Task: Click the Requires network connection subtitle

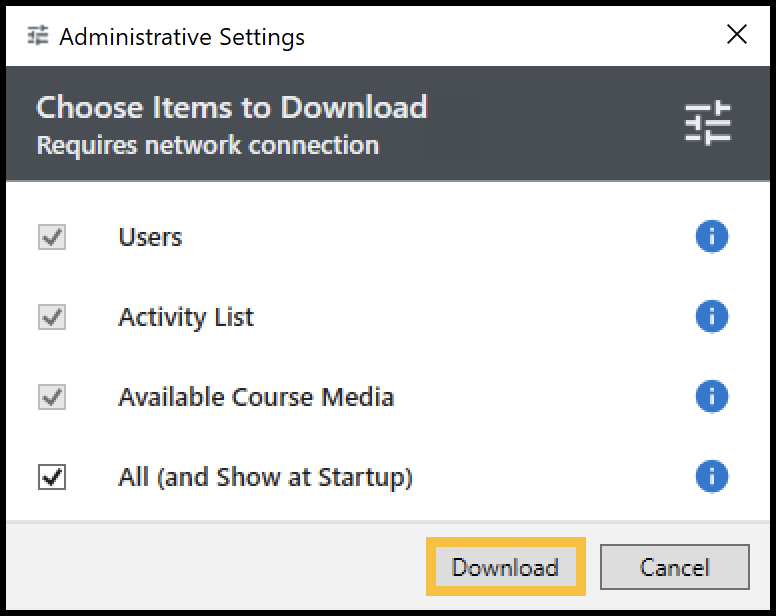Action: (x=208, y=146)
